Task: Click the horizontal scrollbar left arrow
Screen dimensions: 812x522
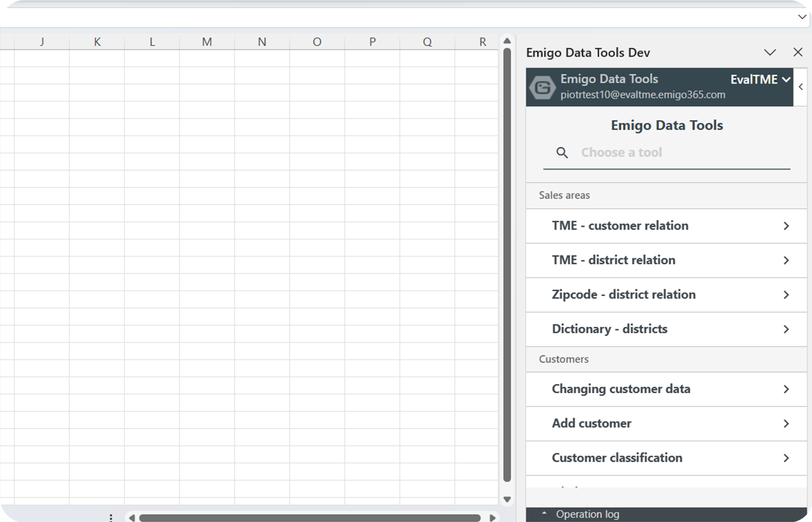Action: [132, 518]
